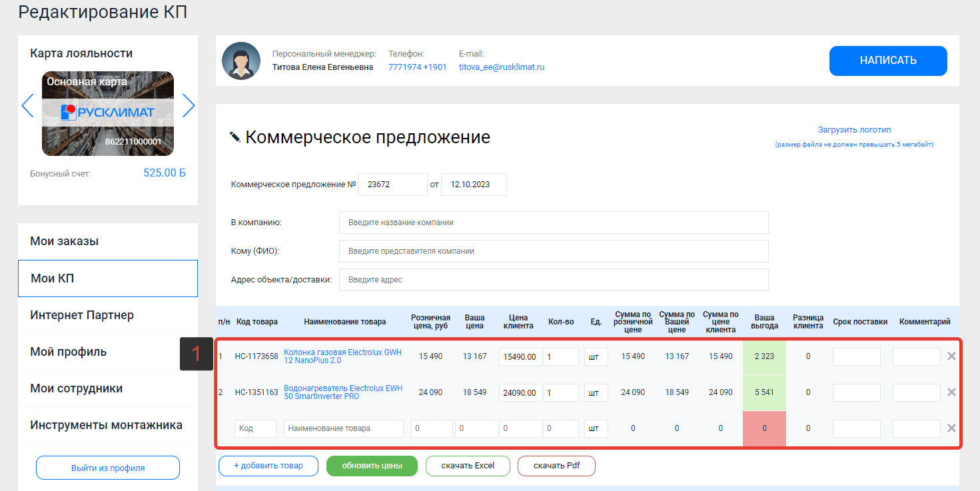Download the offer via скачать Pdf

pos(556,466)
